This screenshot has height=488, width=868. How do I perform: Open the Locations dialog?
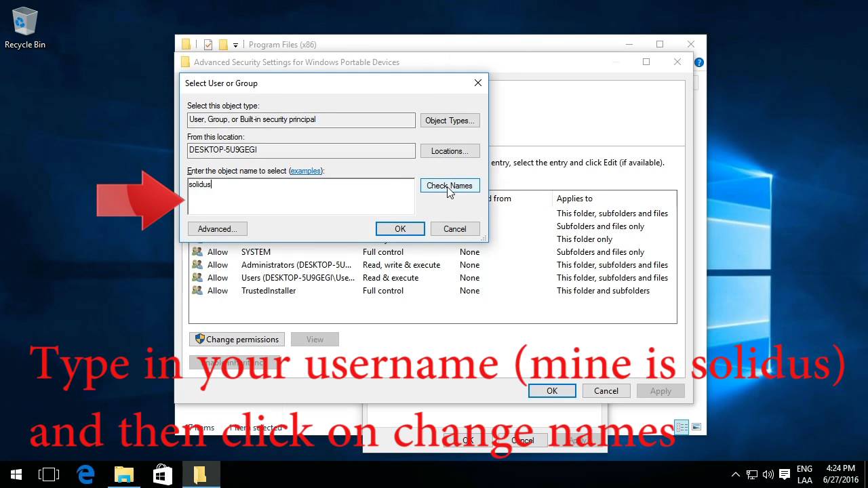click(x=450, y=151)
